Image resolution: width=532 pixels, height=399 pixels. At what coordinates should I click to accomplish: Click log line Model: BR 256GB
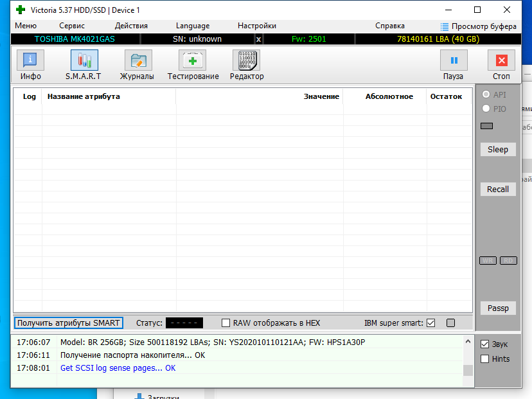[x=213, y=342]
